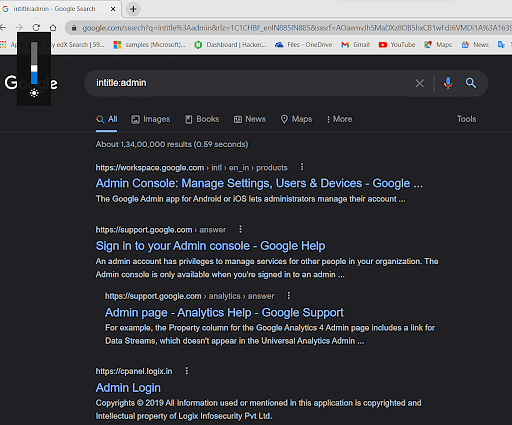Switch to the Images tab
This screenshot has width=512, height=425.
tap(151, 119)
